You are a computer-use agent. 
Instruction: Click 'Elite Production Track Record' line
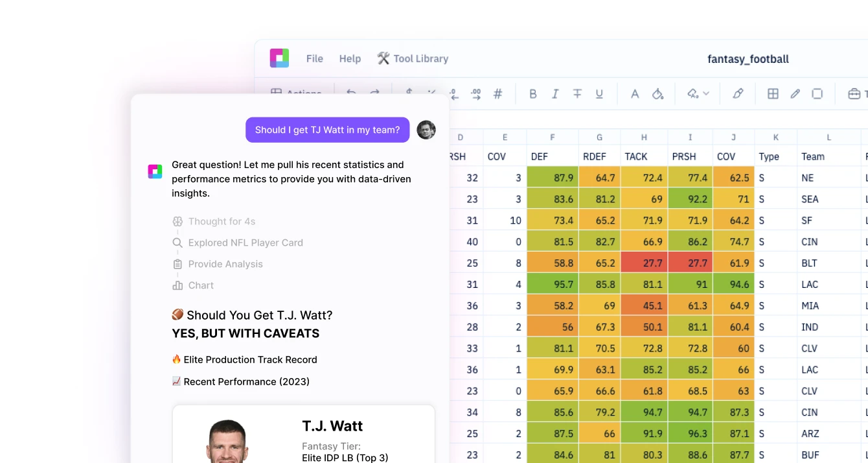(244, 359)
